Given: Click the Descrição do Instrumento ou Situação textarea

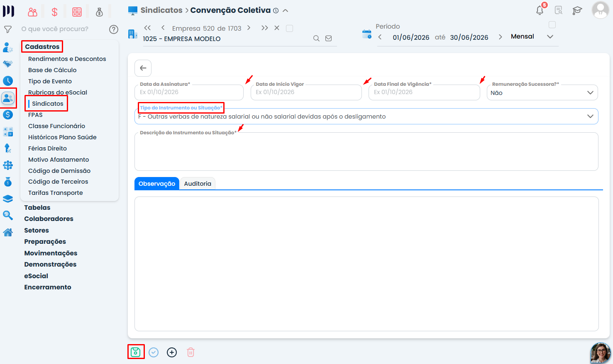Looking at the screenshot, I should [x=366, y=151].
